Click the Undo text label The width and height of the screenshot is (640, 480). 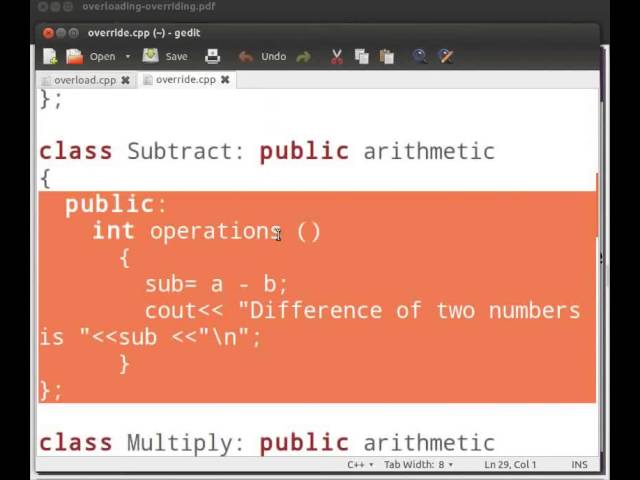click(x=273, y=56)
